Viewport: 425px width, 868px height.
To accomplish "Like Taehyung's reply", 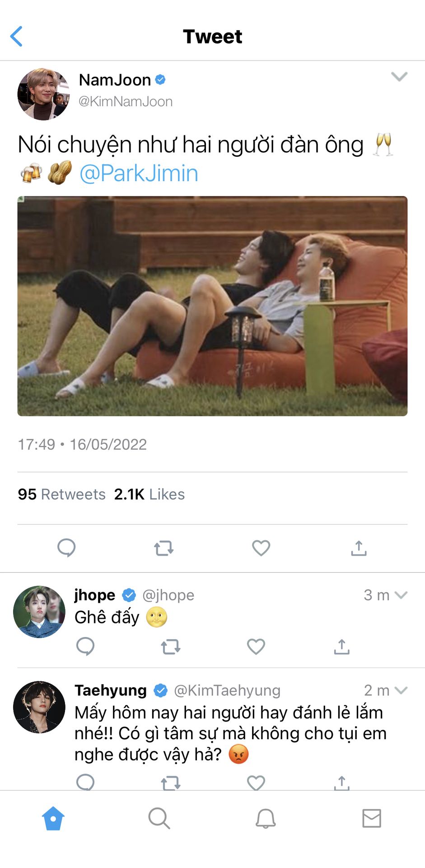I will pyautogui.click(x=256, y=783).
